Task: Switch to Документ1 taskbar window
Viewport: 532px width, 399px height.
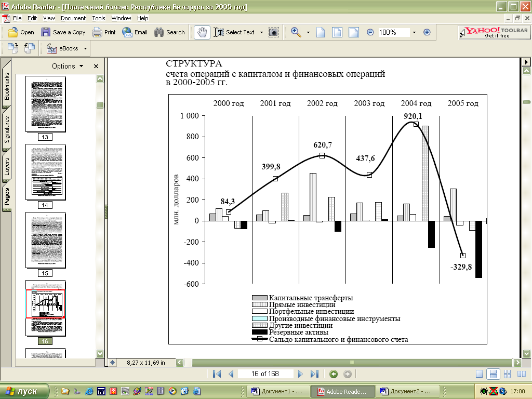Action: [x=278, y=391]
